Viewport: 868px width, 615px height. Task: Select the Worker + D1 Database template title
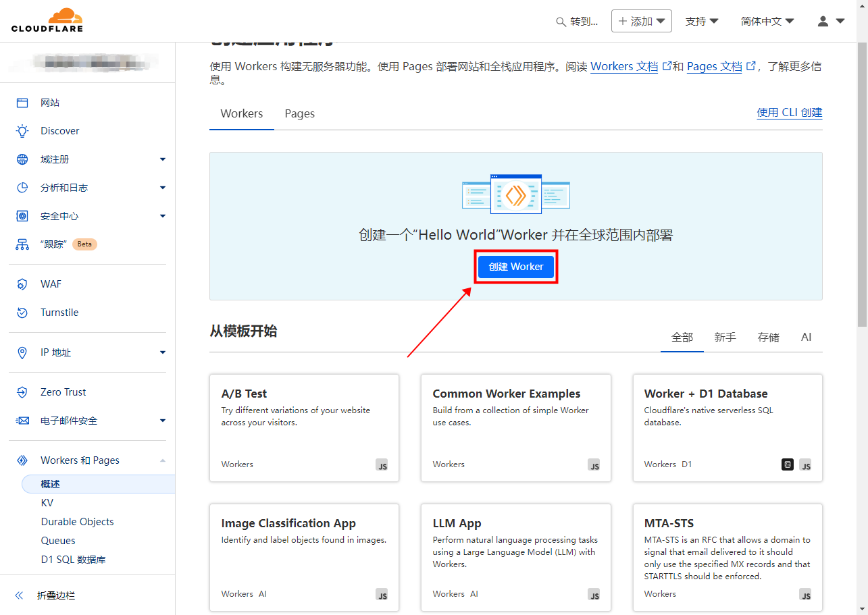(706, 394)
